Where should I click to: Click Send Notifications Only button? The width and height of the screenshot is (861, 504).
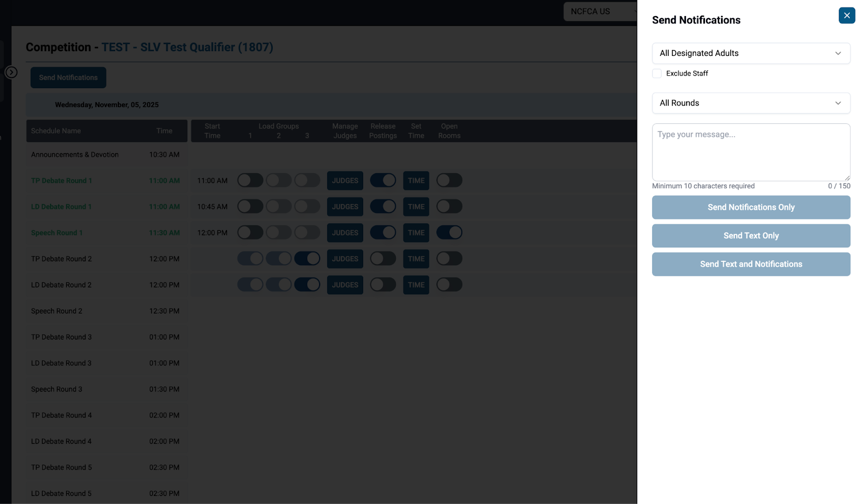coord(751,208)
